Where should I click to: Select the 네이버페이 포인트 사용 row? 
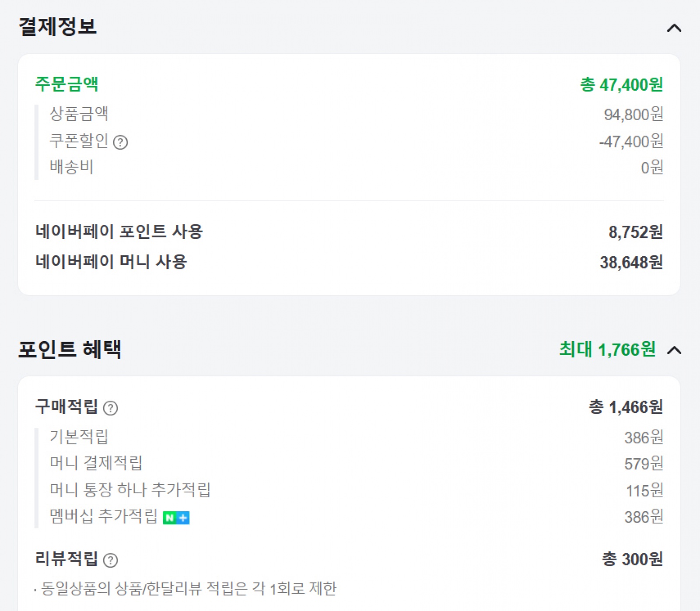click(x=119, y=231)
